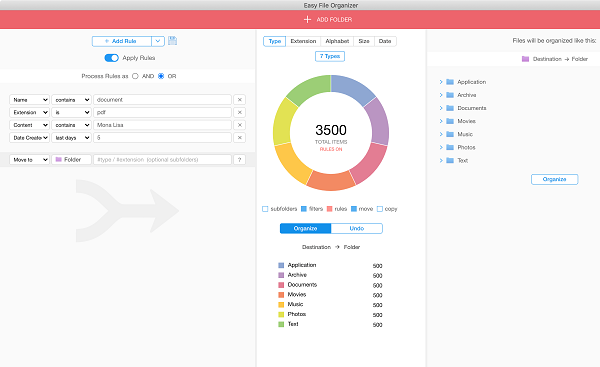Image resolution: width=600 pixels, height=367 pixels.
Task: Open the Name field dropdown
Action: pyautogui.click(x=29, y=99)
